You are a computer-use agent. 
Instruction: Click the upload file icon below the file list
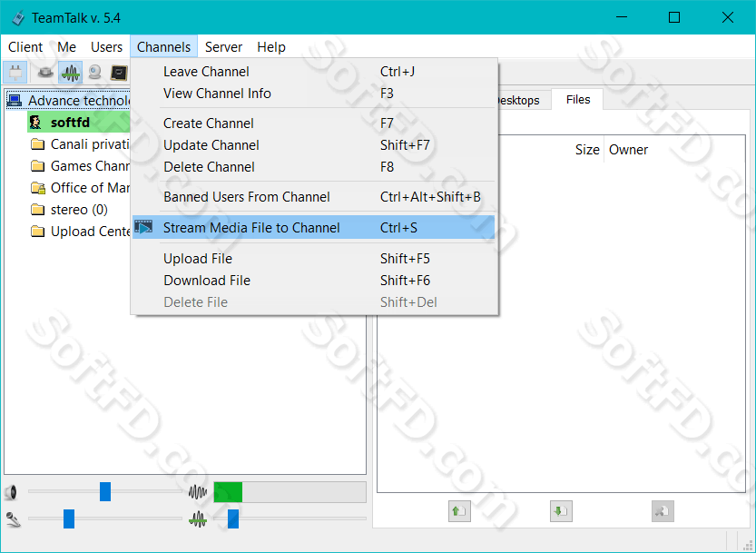point(459,511)
